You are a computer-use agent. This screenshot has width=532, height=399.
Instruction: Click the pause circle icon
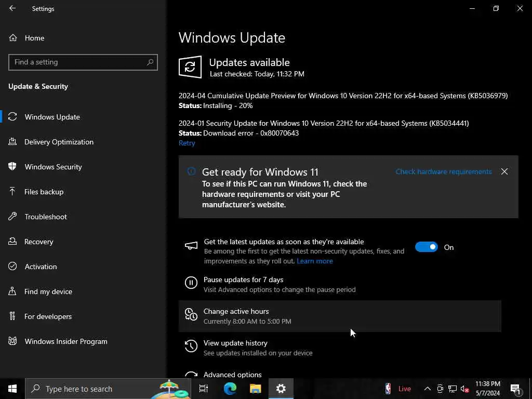pos(191,283)
